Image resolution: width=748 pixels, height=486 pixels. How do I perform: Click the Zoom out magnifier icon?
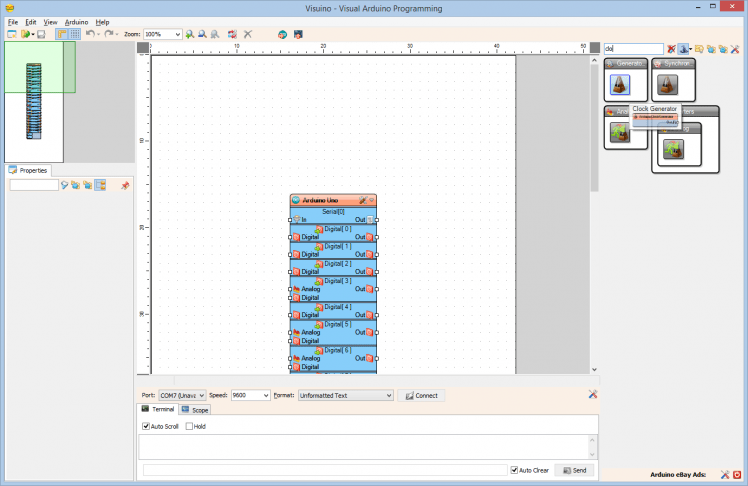(202, 34)
